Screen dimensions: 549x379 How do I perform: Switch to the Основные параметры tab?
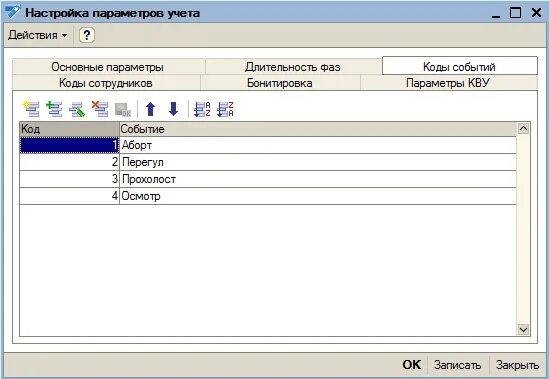(x=107, y=67)
